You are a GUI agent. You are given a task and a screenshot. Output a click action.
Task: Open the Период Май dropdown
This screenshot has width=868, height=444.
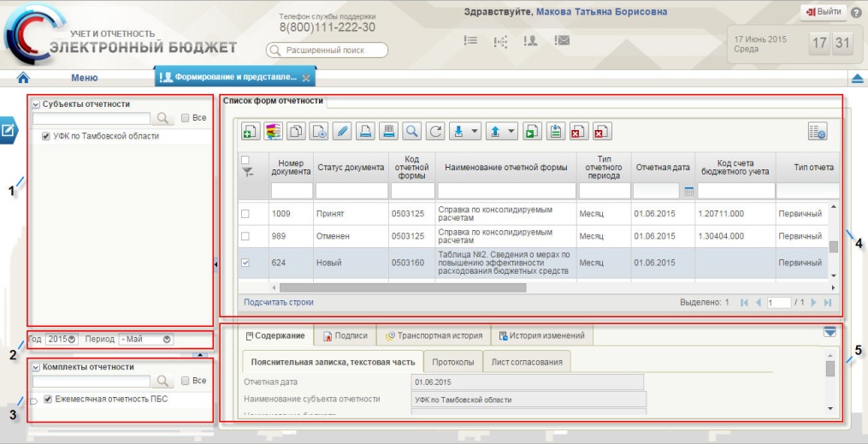pyautogui.click(x=146, y=340)
